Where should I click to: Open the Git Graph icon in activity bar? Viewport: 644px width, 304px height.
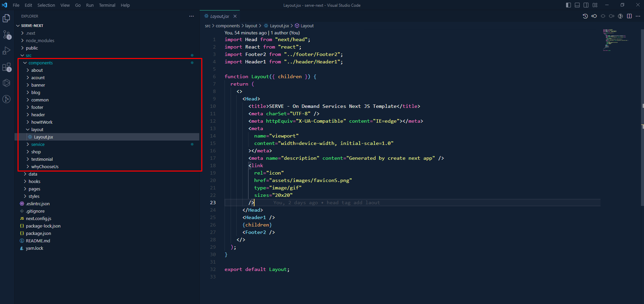coord(6,99)
